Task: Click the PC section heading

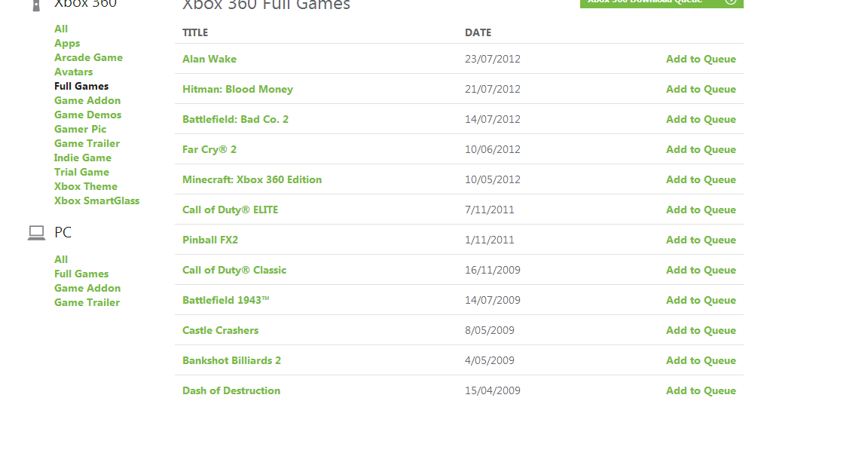Action: [63, 233]
